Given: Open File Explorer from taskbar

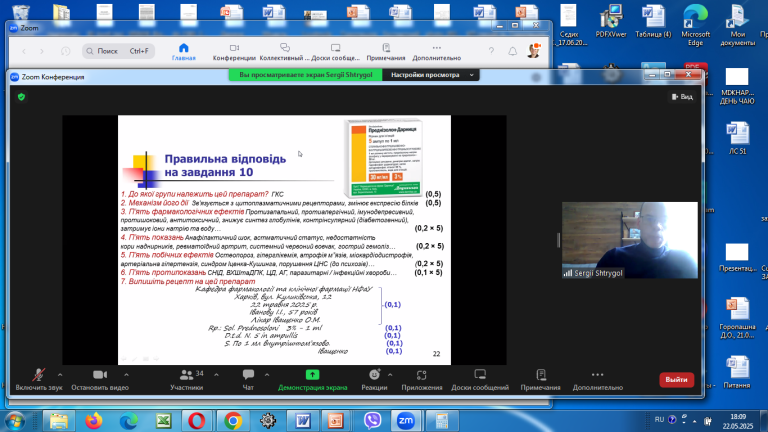Looking at the screenshot, I should coord(58,421).
